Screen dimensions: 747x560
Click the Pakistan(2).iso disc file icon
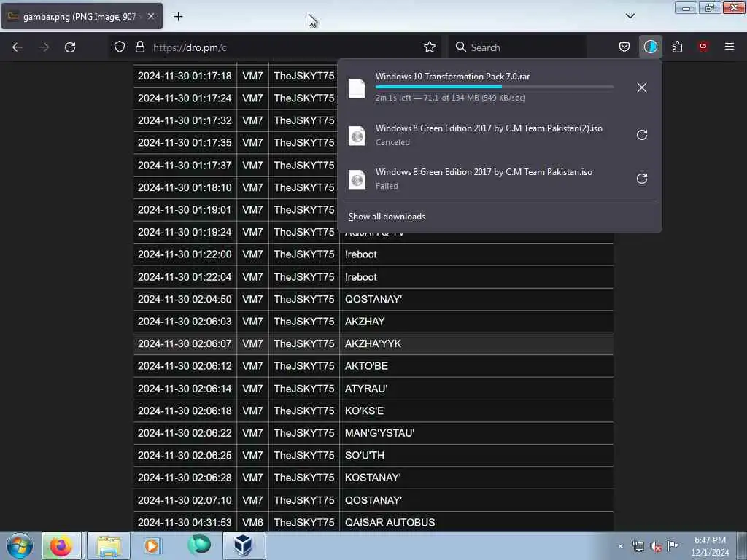click(x=357, y=136)
